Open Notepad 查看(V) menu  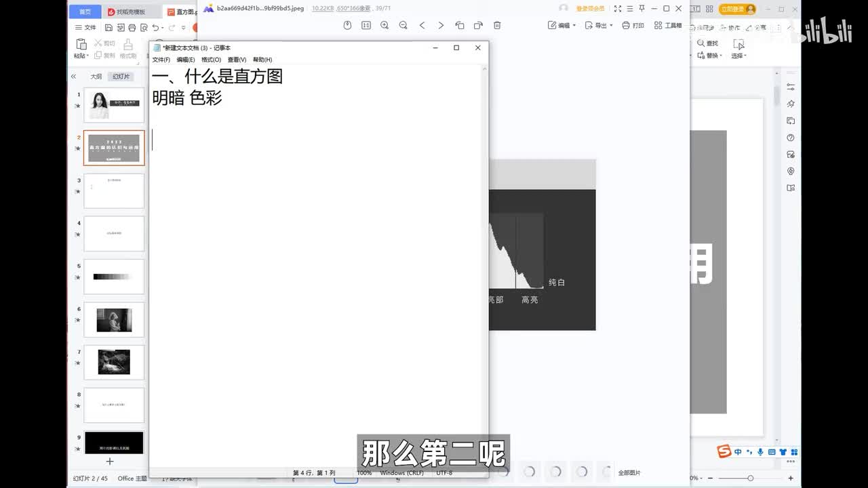click(x=237, y=60)
